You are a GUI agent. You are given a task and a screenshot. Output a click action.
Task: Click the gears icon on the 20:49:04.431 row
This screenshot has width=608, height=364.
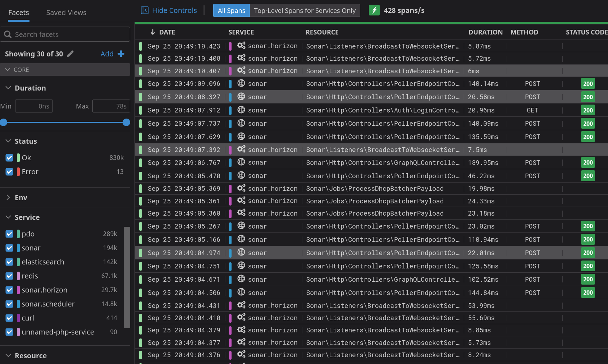(x=241, y=305)
